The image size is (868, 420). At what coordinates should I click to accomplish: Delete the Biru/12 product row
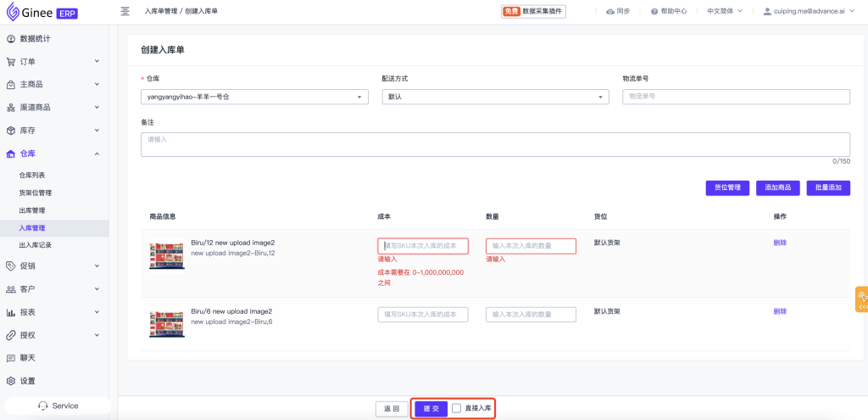tap(780, 243)
